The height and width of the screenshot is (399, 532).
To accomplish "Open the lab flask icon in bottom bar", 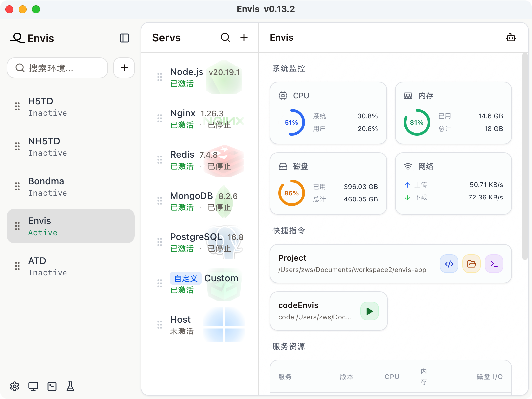I will pyautogui.click(x=70, y=386).
